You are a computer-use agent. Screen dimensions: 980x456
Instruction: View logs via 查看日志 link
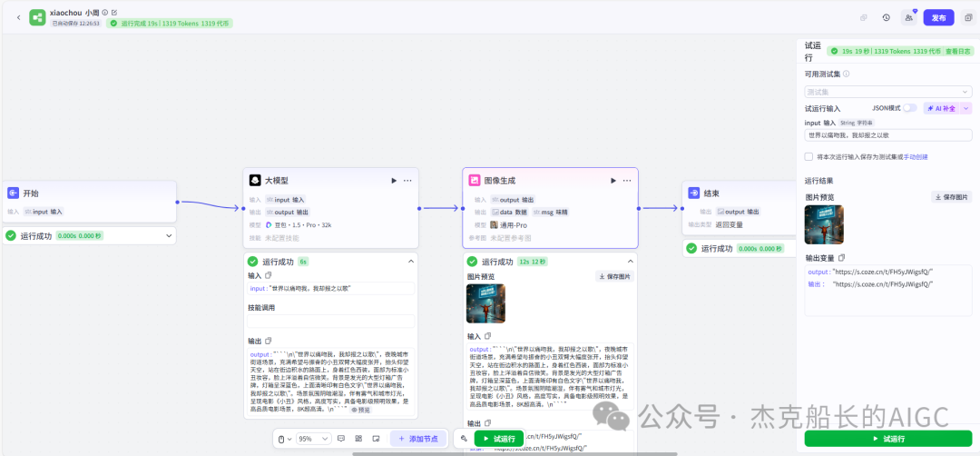[957, 51]
